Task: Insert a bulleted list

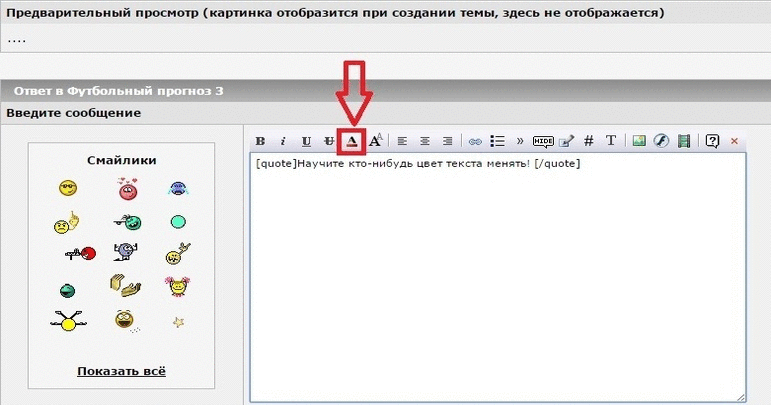Action: [497, 141]
